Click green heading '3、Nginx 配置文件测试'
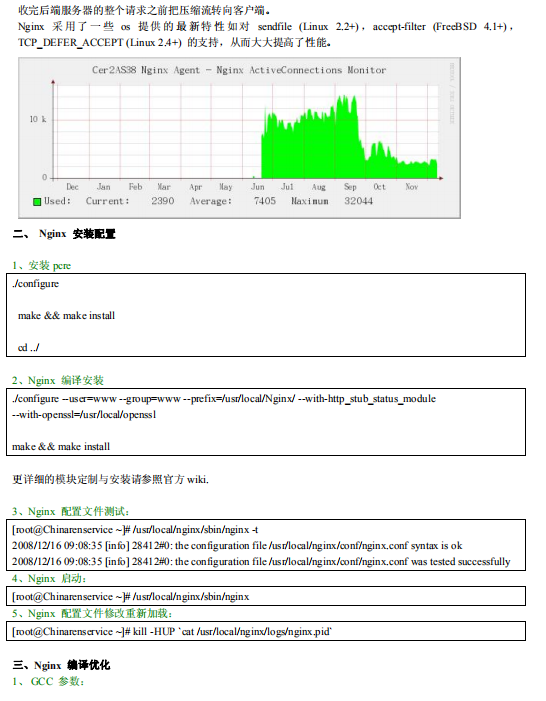The image size is (546, 701). 71,511
